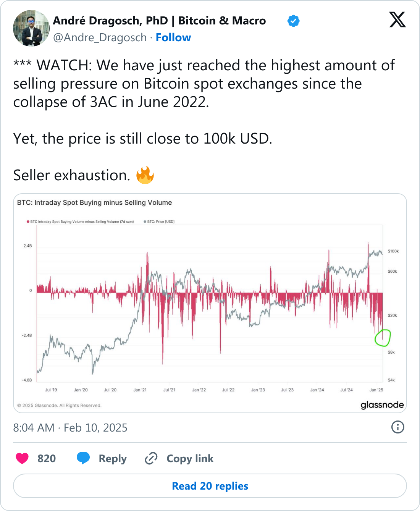The height and width of the screenshot is (511, 420).
Task: Click the fire emoji in tweet
Action: 145,175
